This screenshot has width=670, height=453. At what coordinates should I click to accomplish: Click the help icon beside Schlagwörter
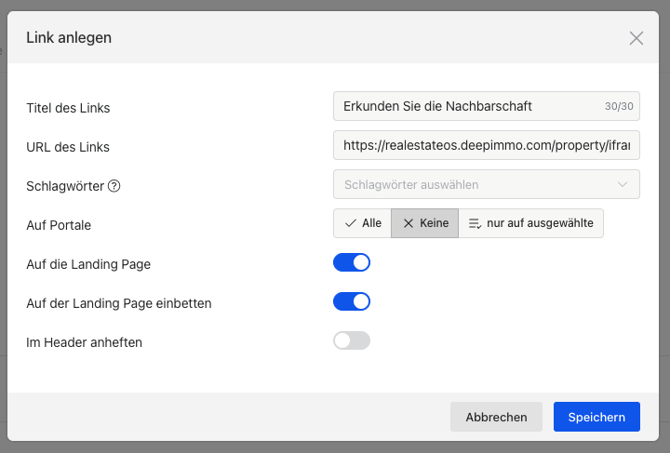[x=114, y=185]
